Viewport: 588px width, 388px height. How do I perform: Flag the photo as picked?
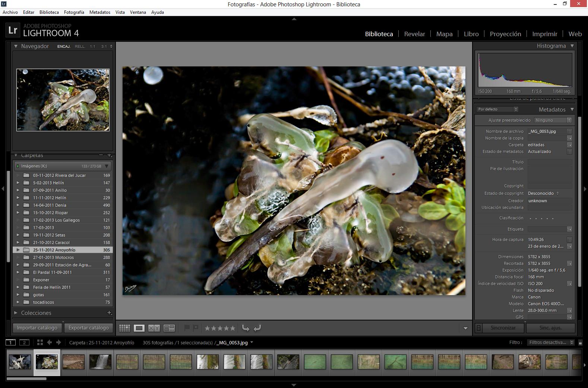click(187, 328)
